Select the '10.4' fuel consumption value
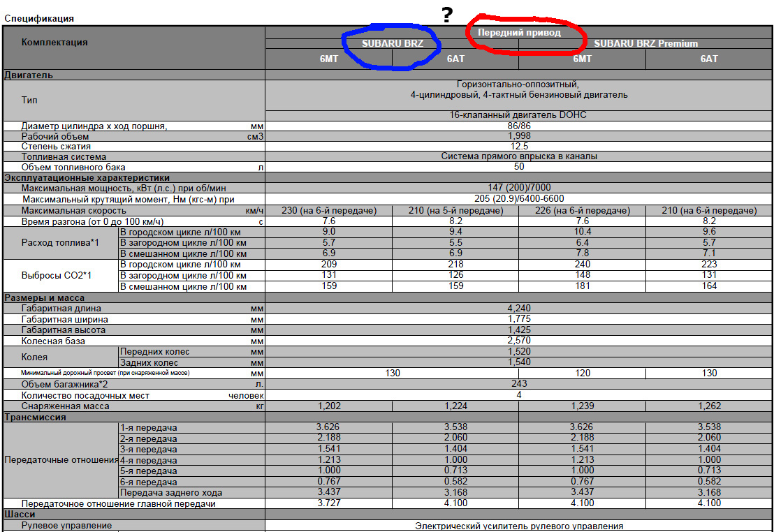The width and height of the screenshot is (774, 532). 583,232
